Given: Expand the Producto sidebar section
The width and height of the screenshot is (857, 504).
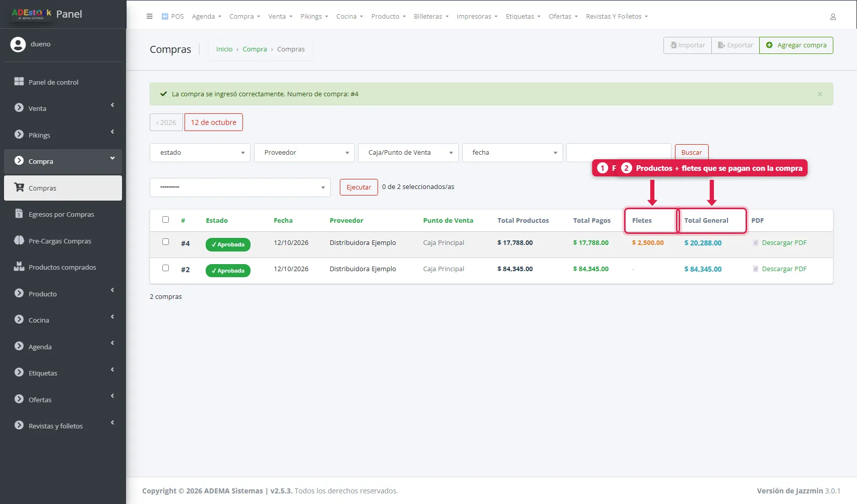Looking at the screenshot, I should 63,294.
